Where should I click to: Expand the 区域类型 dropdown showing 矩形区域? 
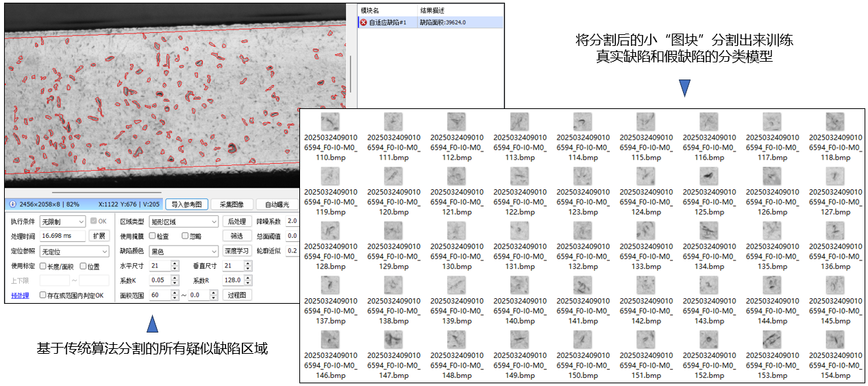tap(184, 221)
